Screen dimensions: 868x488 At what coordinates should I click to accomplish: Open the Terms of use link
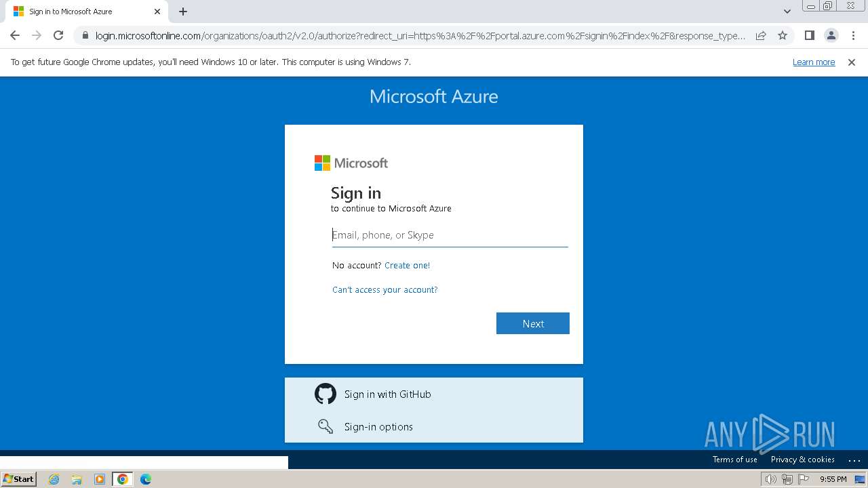[735, 460]
